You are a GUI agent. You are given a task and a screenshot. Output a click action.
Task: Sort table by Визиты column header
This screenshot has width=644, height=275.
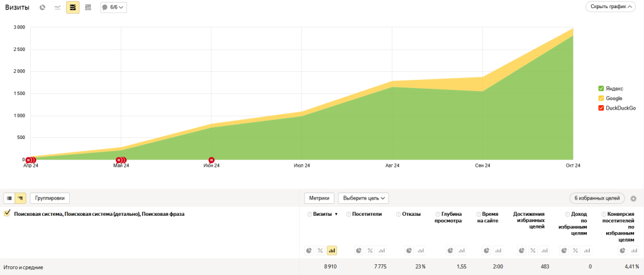(x=322, y=214)
